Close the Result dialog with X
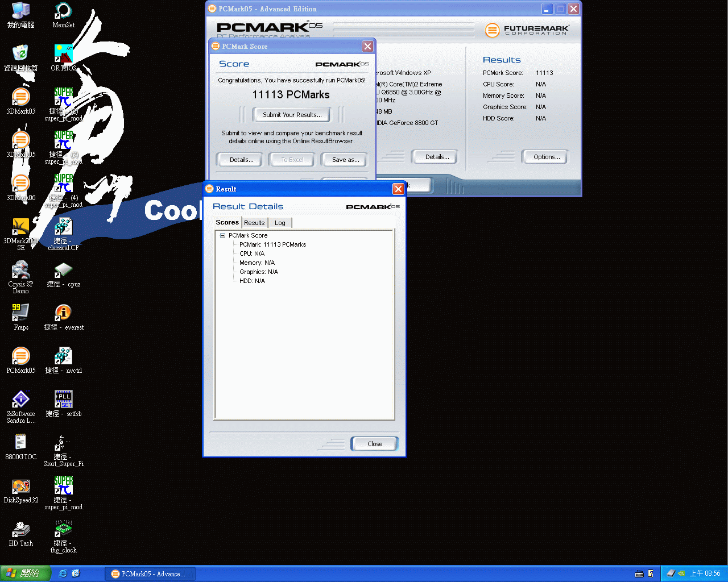Image resolution: width=728 pixels, height=582 pixels. tap(398, 189)
